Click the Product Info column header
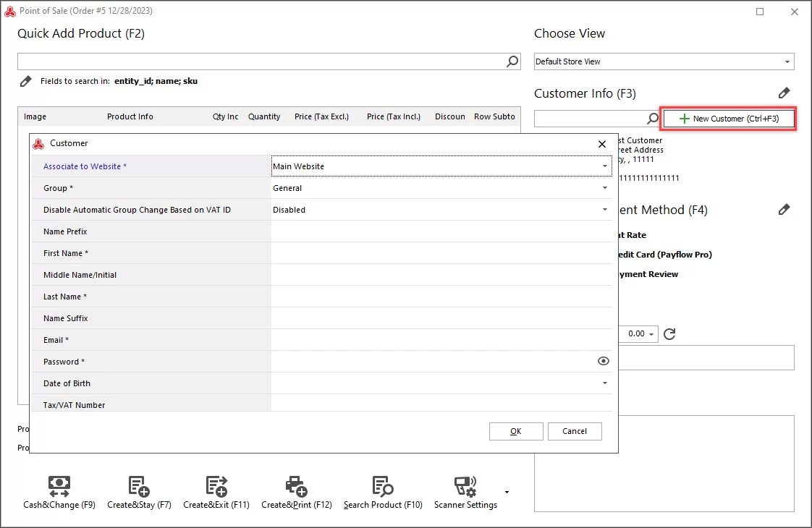 pyautogui.click(x=130, y=116)
